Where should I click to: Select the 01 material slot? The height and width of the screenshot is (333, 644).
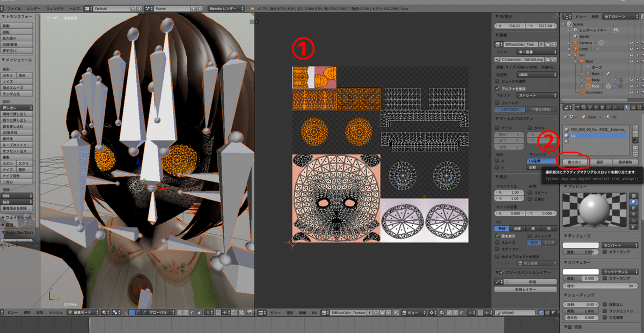coord(596,136)
